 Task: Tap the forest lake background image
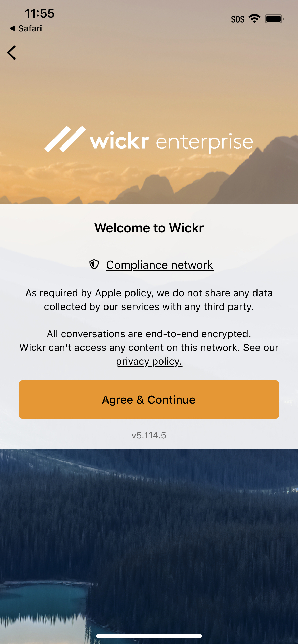point(149,544)
